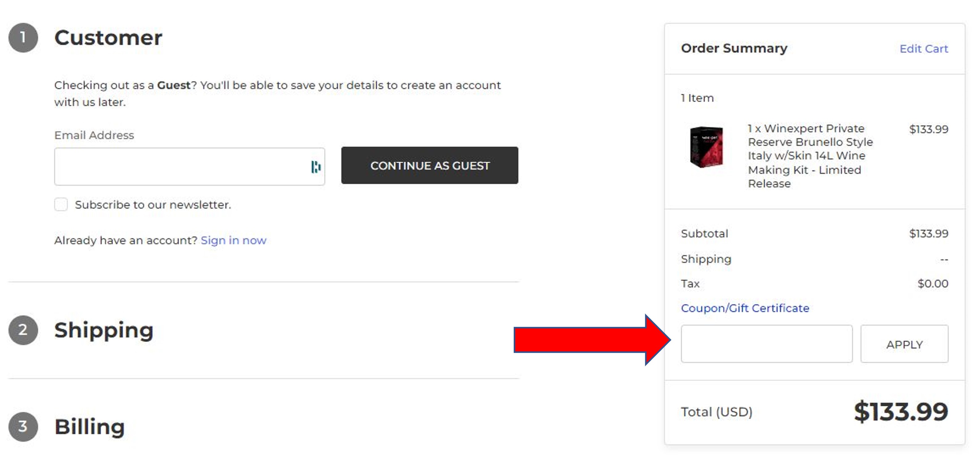
Task: Select the Customer step heading
Action: [108, 38]
